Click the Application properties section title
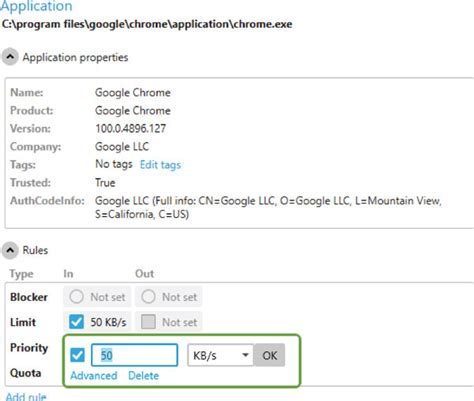The height and width of the screenshot is (401, 474). (x=75, y=57)
